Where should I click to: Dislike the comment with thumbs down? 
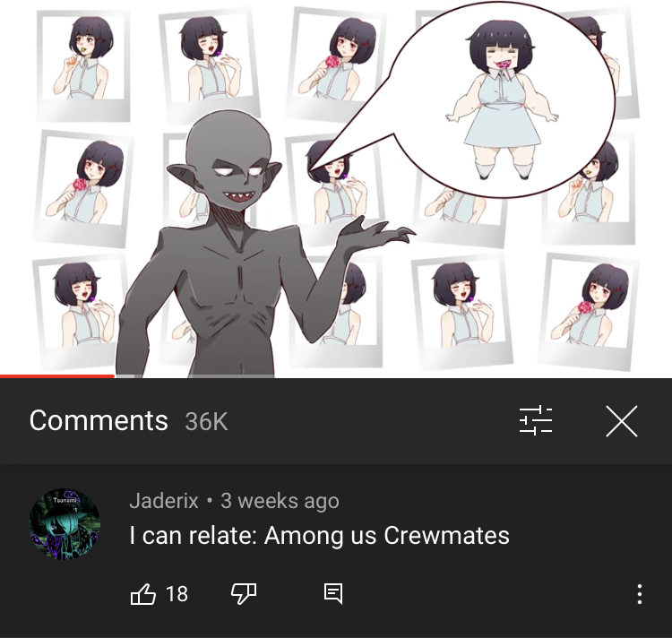[244, 593]
